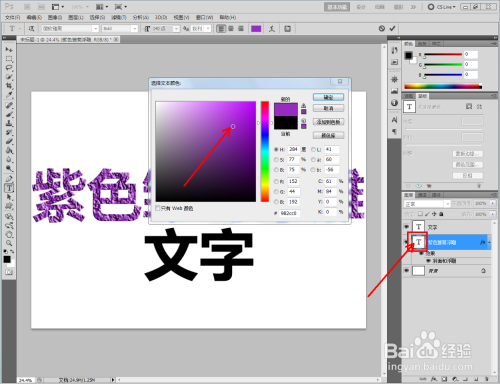Click 颜色库 button in color picker

(328, 135)
